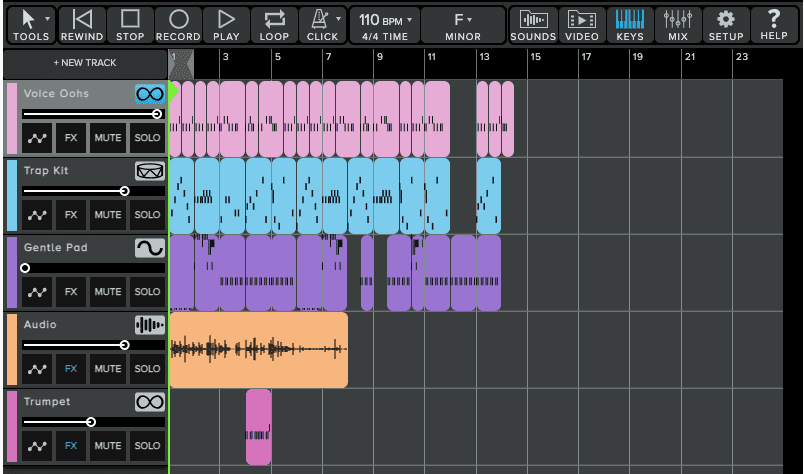This screenshot has height=474, width=804.
Task: Open FX for the Audio track
Action: click(71, 369)
